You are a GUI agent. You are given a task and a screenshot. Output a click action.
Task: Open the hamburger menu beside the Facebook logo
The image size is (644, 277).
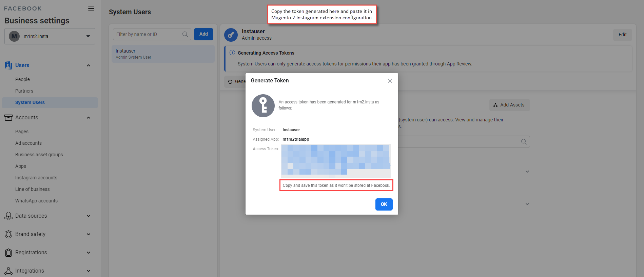tap(91, 8)
